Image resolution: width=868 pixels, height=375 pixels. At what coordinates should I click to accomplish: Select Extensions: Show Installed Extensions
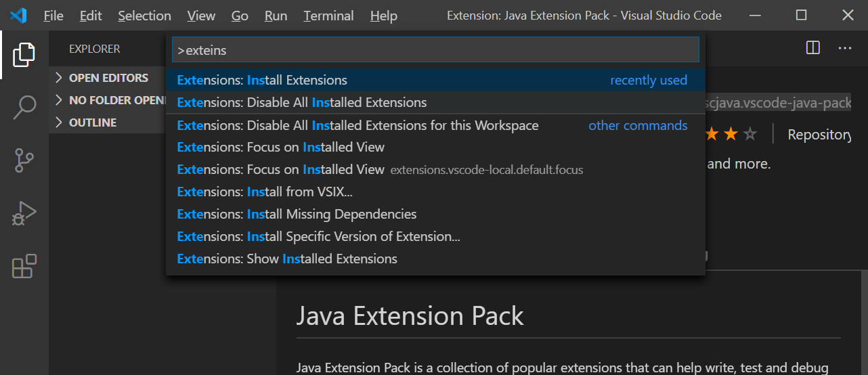[435, 259]
